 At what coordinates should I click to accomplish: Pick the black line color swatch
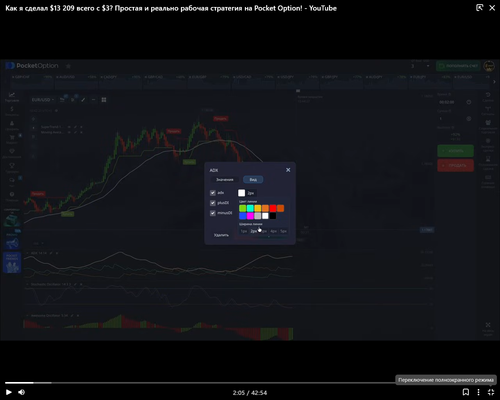[x=273, y=216]
